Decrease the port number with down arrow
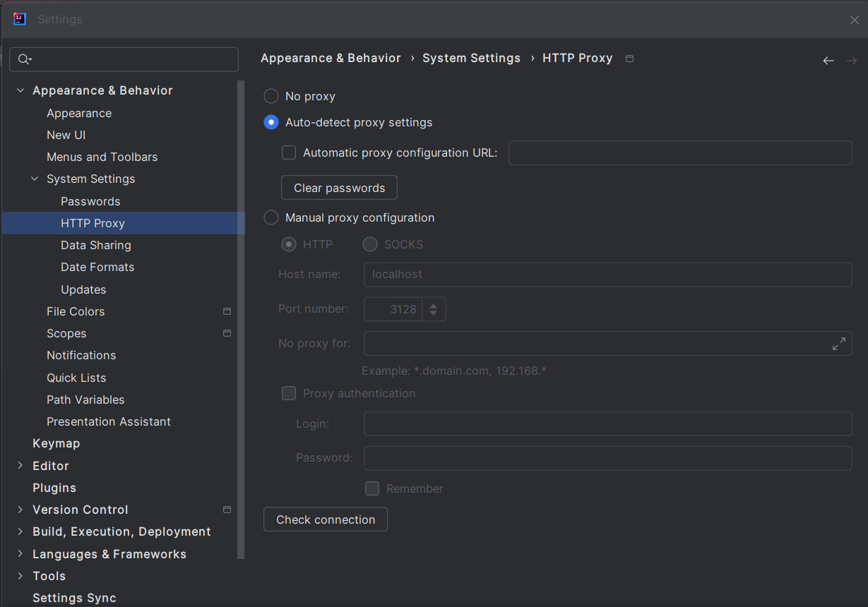The image size is (868, 607). 434,314
